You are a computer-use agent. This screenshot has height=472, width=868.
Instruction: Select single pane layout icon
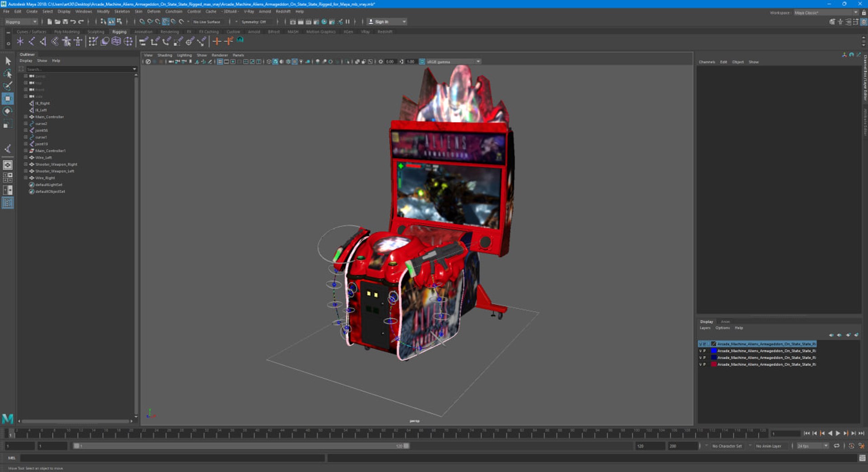pos(8,165)
